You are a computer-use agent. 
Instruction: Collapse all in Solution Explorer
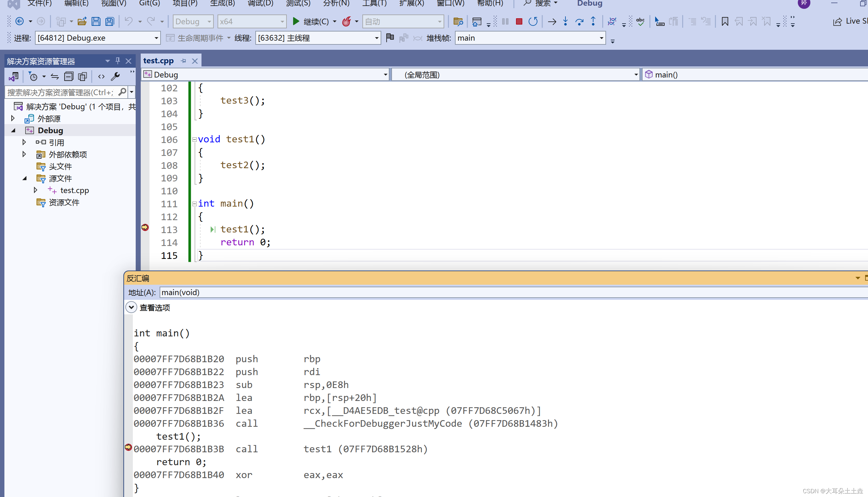point(69,77)
